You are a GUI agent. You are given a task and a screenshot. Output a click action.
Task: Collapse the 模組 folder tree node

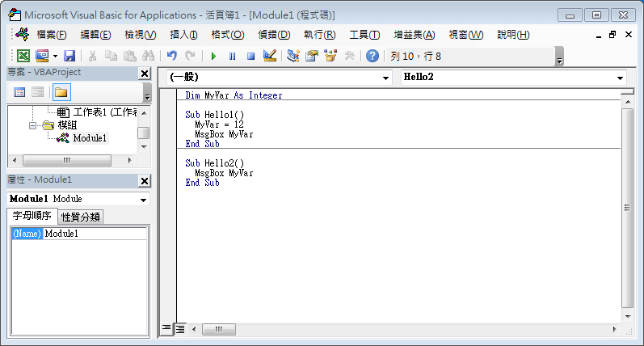[33, 125]
